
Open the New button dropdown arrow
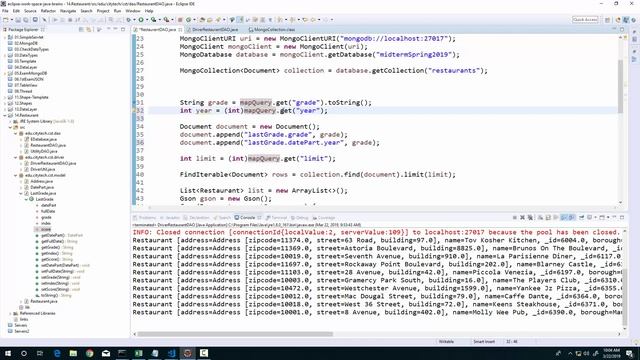[x=11, y=20]
